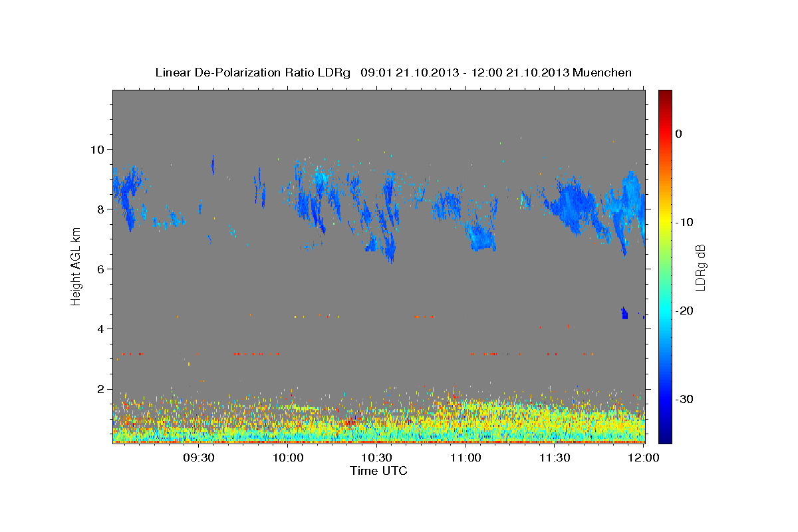This screenshot has height=532, width=798.
Task: Click the height axis label 8
Action: pyautogui.click(x=102, y=209)
